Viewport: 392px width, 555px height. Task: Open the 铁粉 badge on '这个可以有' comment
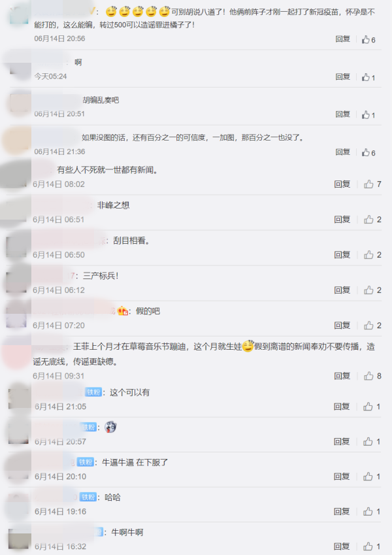pyautogui.click(x=93, y=392)
